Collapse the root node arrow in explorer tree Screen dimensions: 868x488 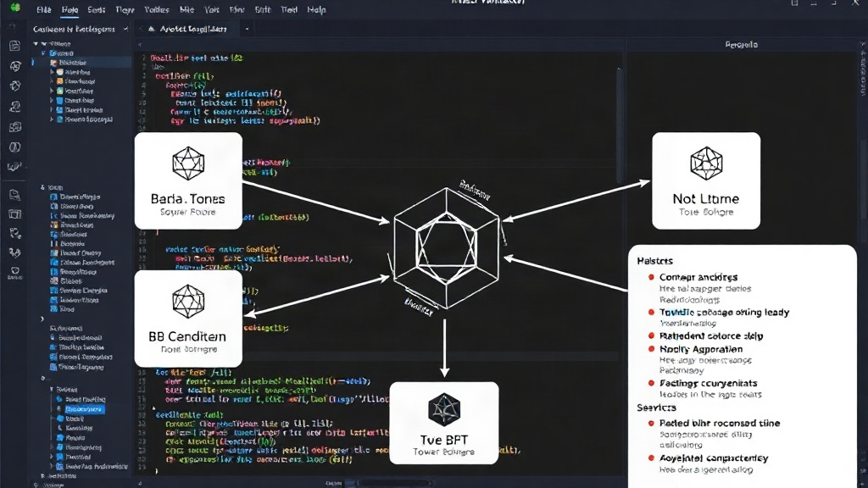(36, 44)
